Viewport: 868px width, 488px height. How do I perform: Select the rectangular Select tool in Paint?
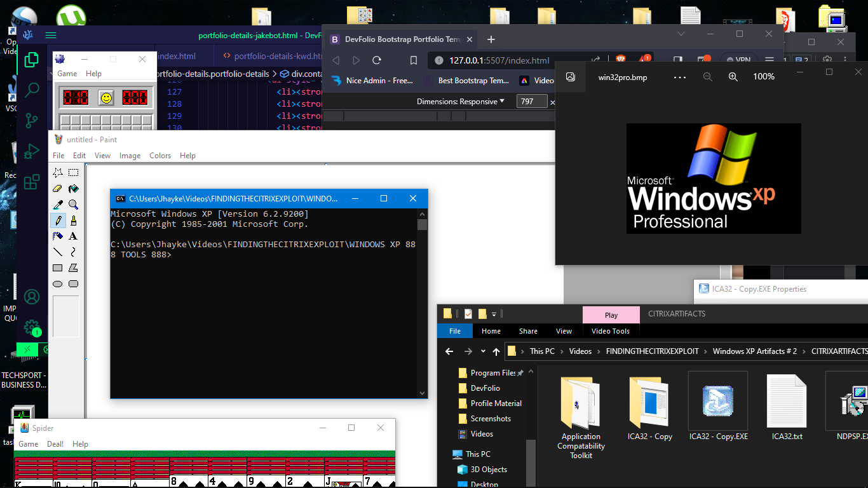74,172
